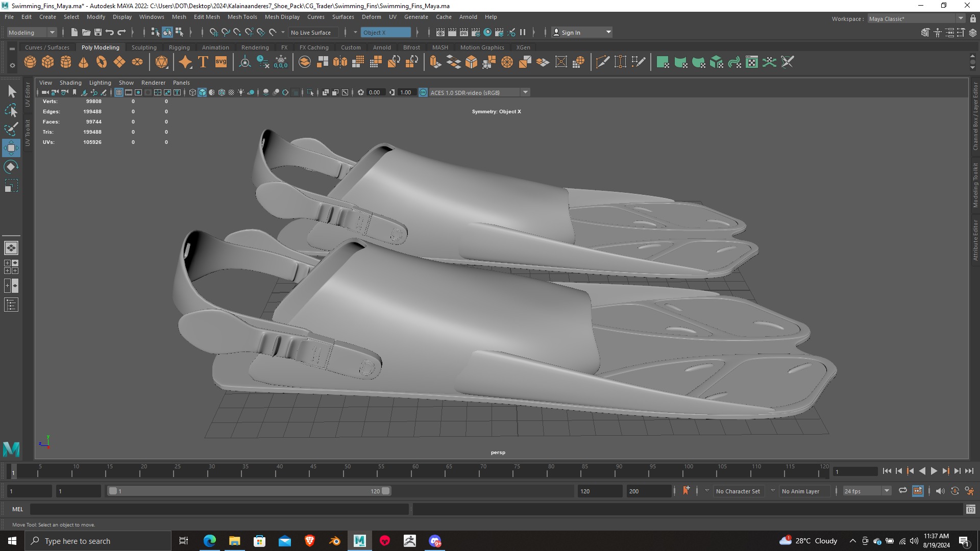980x551 pixels.
Task: Select the Move tool in the toolbox
Action: click(11, 148)
